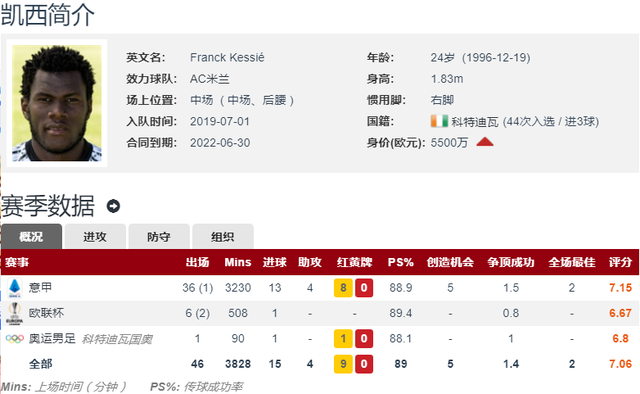Click the Ivory Coast flag icon

439,121
